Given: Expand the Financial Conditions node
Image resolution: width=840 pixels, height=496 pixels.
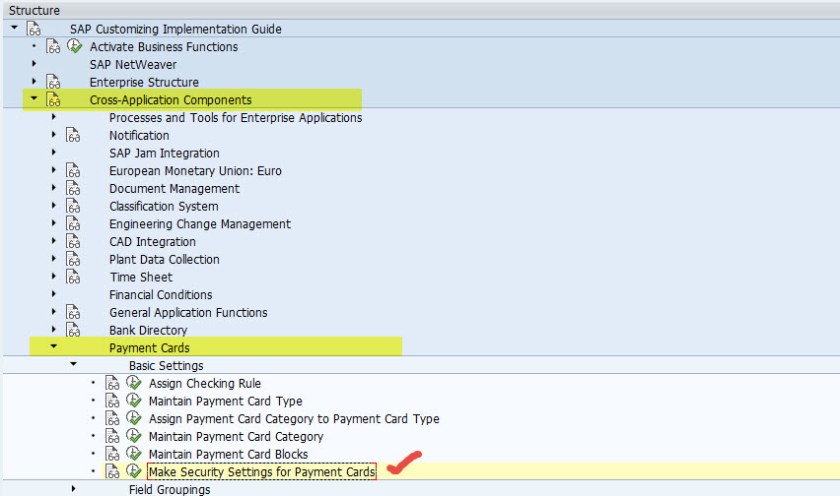Looking at the screenshot, I should click(54, 294).
